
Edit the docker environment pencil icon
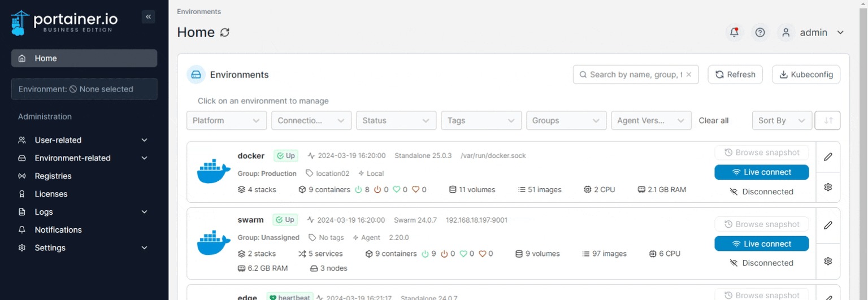(x=828, y=157)
